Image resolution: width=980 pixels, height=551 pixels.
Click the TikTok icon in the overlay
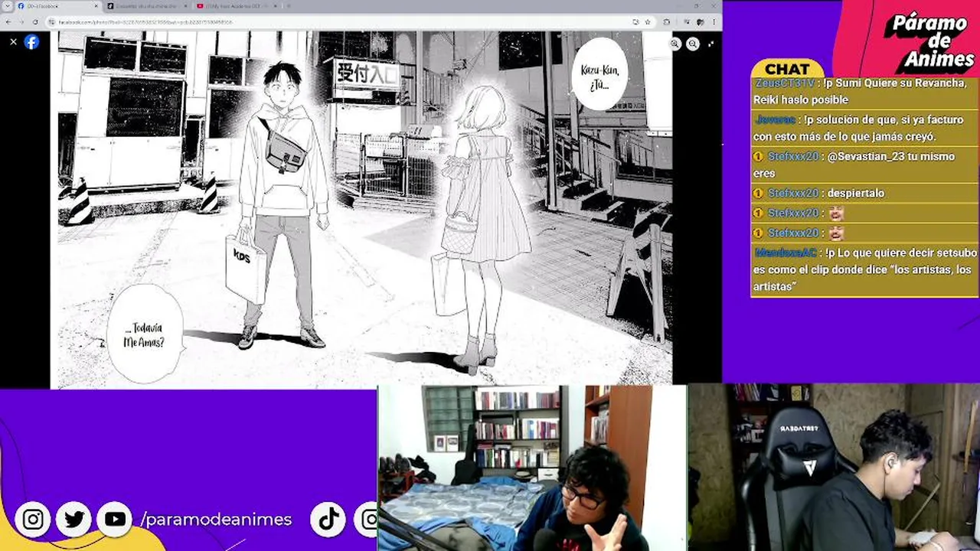coord(328,520)
